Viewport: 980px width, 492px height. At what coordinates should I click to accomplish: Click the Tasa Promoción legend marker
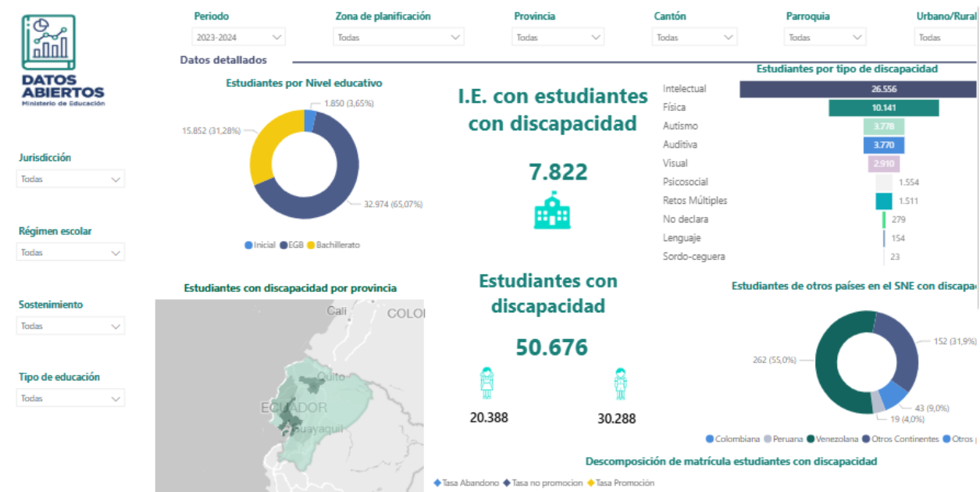[x=590, y=483]
